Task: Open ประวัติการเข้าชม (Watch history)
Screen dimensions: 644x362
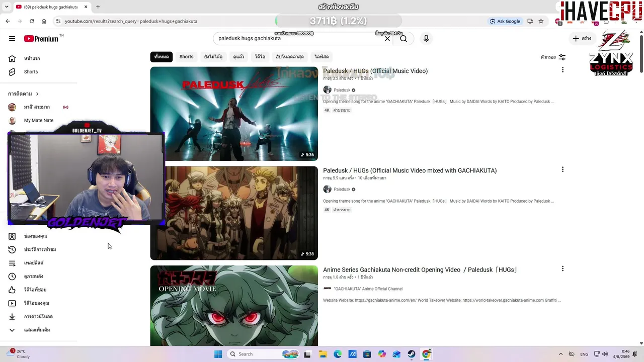Action: [x=39, y=249]
